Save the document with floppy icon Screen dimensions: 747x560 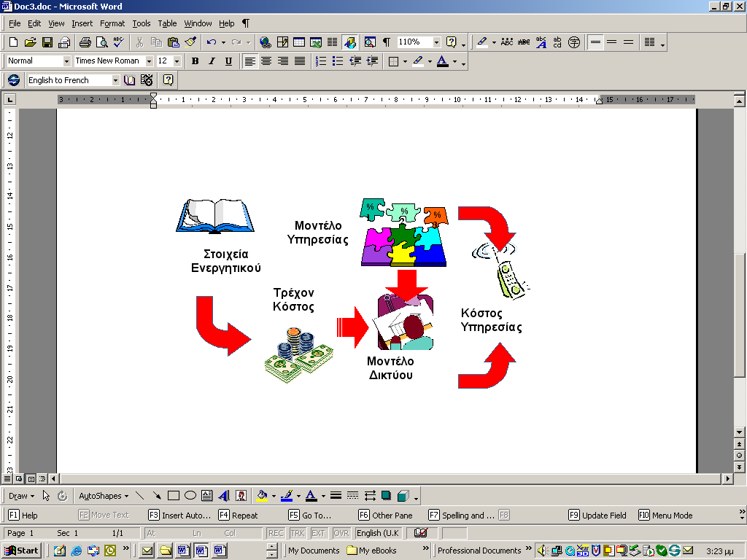(x=47, y=42)
